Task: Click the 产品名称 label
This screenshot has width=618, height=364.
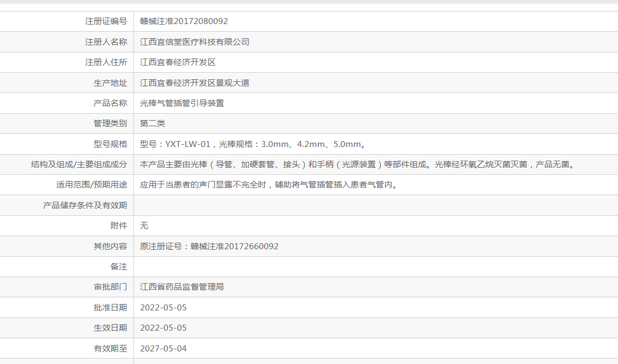Action: tap(110, 103)
